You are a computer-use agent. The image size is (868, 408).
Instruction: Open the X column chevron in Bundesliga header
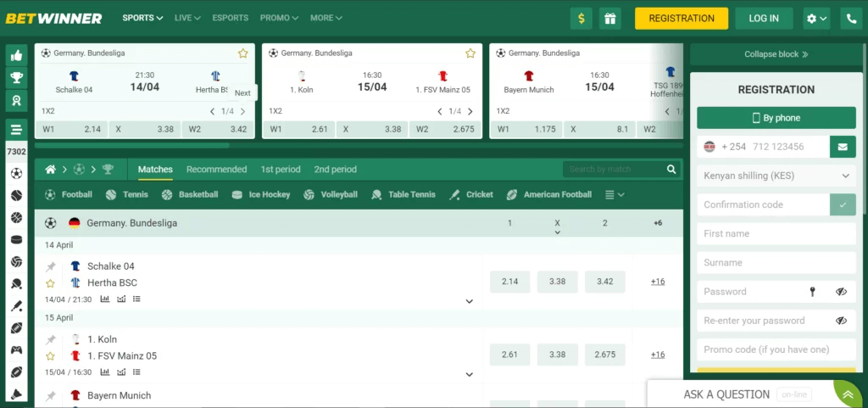tap(558, 233)
